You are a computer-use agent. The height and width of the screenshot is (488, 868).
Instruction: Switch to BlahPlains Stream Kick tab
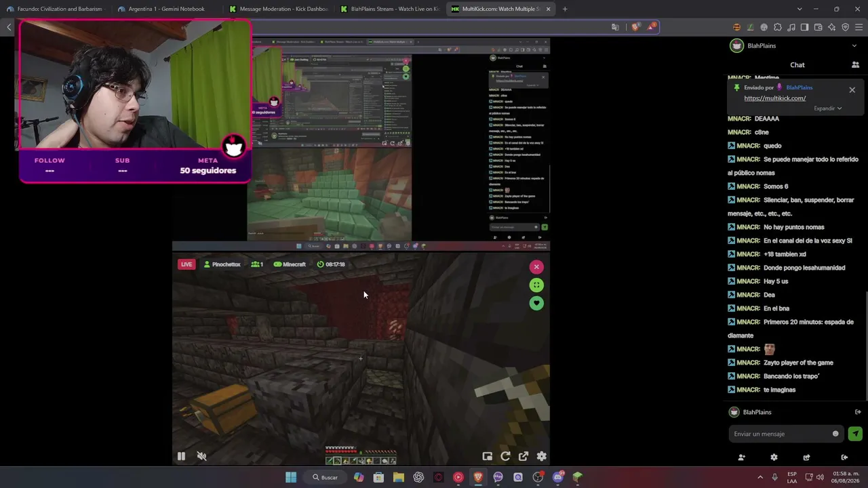click(389, 9)
